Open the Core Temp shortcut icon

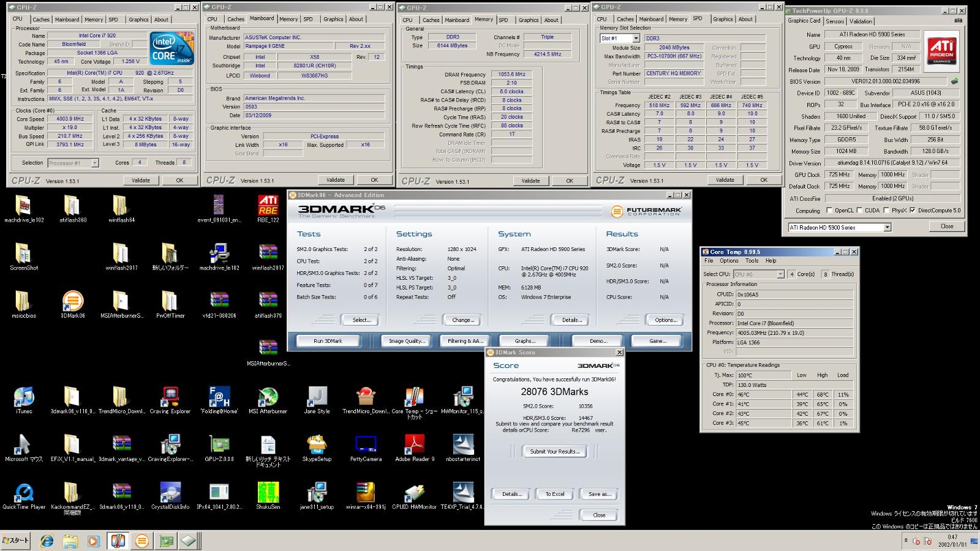pyautogui.click(x=415, y=397)
